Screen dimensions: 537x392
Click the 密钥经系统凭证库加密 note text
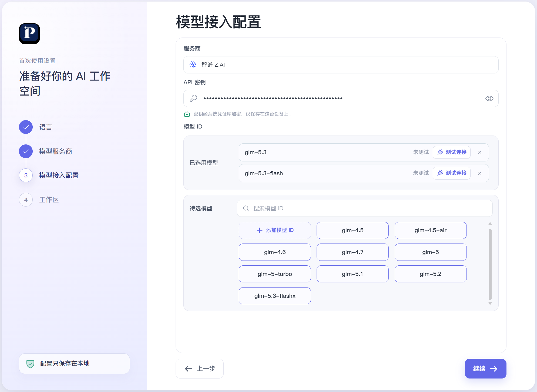(x=243, y=114)
